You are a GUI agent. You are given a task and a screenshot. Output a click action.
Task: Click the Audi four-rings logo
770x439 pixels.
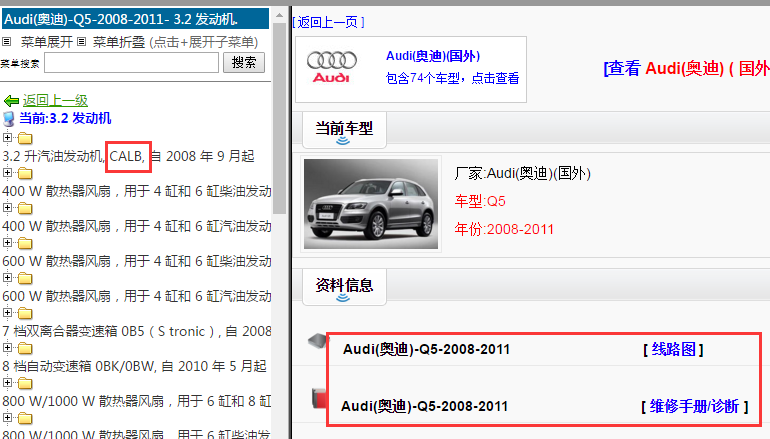[x=332, y=66]
